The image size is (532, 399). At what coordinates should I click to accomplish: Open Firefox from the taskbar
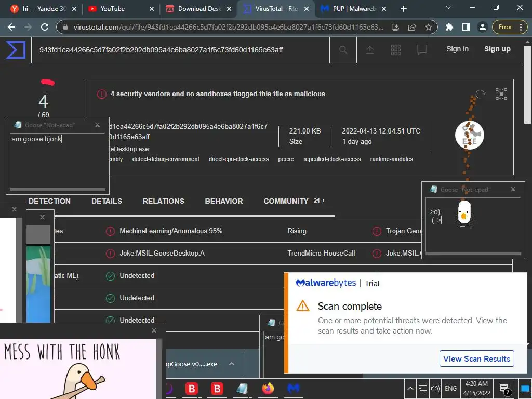268,389
